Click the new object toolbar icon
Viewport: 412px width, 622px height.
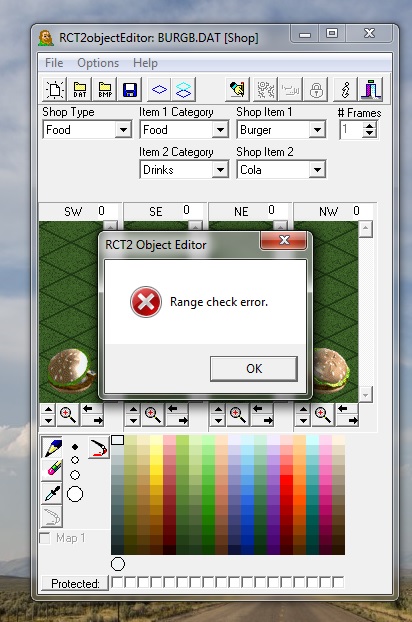pyautogui.click(x=54, y=89)
